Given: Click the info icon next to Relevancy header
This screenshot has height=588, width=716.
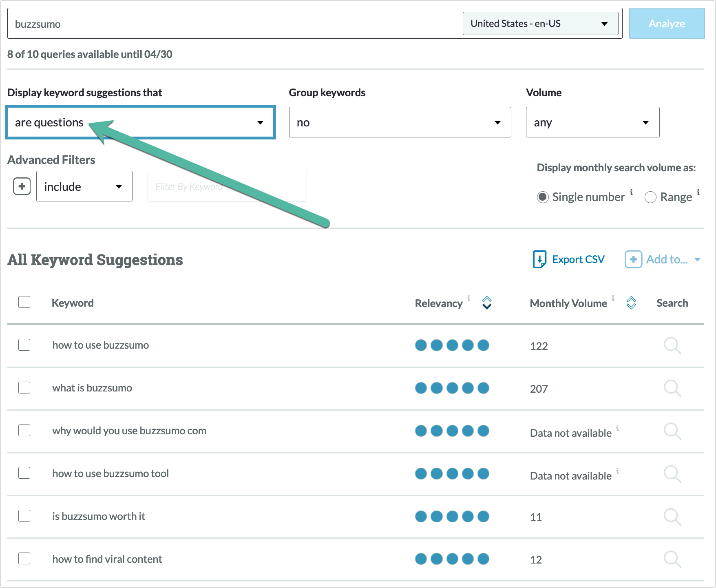Looking at the screenshot, I should click(x=468, y=299).
